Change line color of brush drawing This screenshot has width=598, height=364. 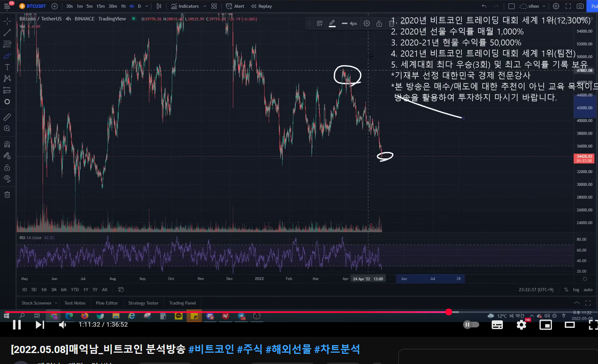(x=332, y=23)
